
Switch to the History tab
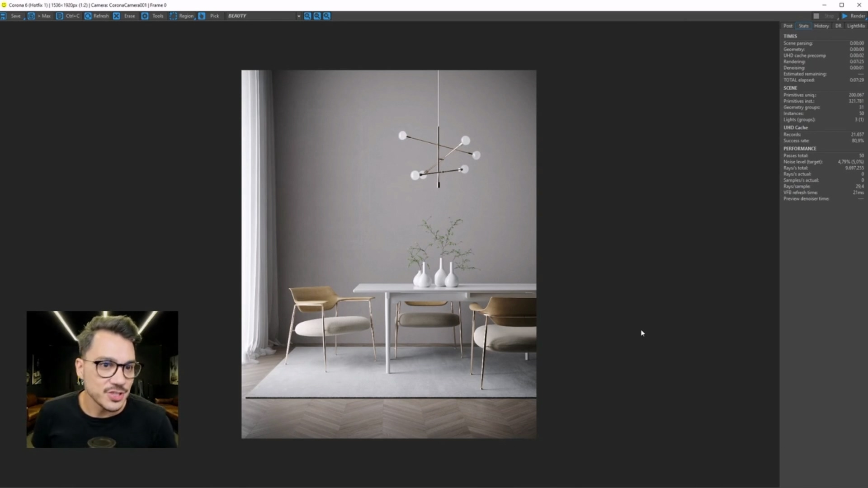[821, 26]
